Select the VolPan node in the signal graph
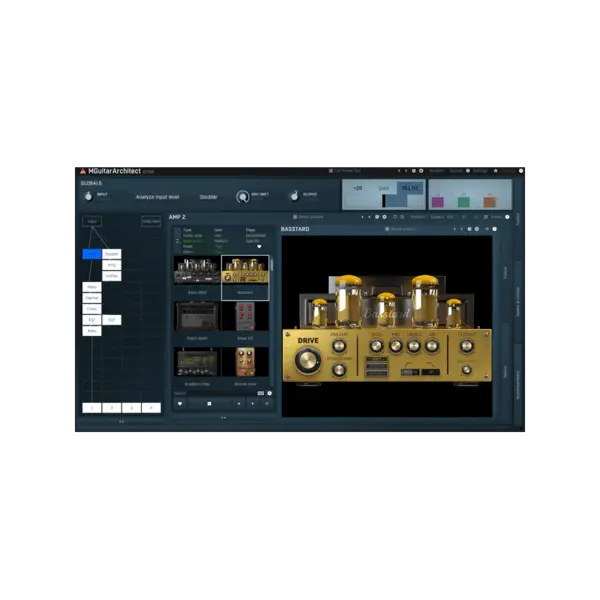The width and height of the screenshot is (600, 600). [x=112, y=276]
